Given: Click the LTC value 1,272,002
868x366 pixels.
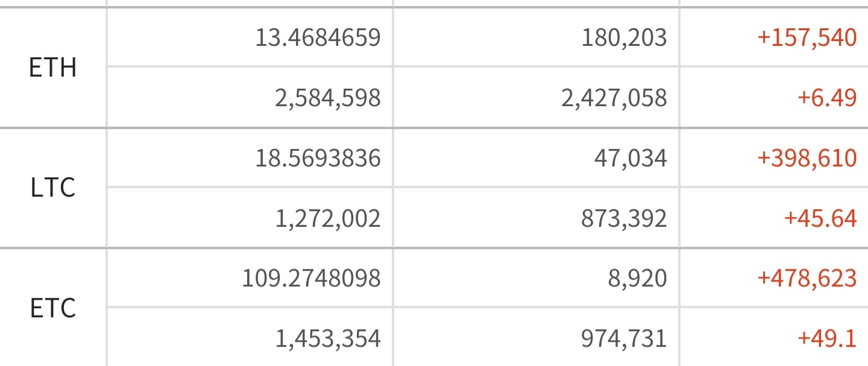Looking at the screenshot, I should click(328, 219).
